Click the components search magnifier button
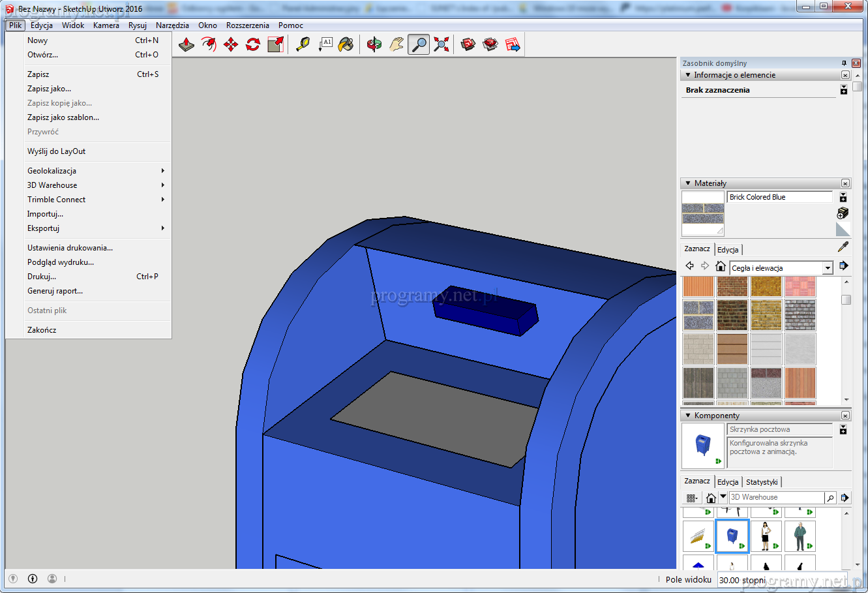868x593 pixels. click(x=830, y=498)
